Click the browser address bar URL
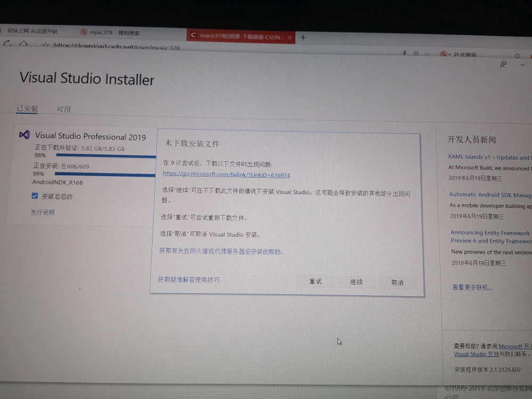Viewport: 532px width, 399px height. point(117,46)
